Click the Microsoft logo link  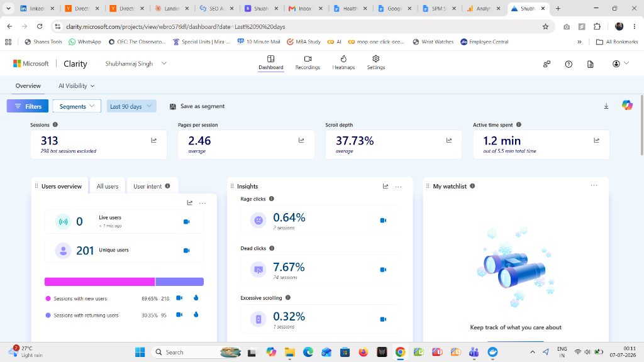click(31, 63)
